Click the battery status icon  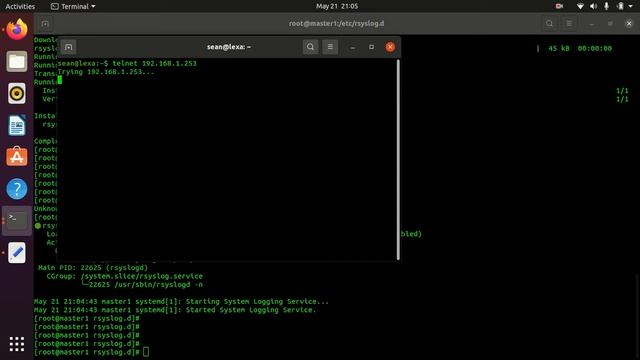pos(620,6)
